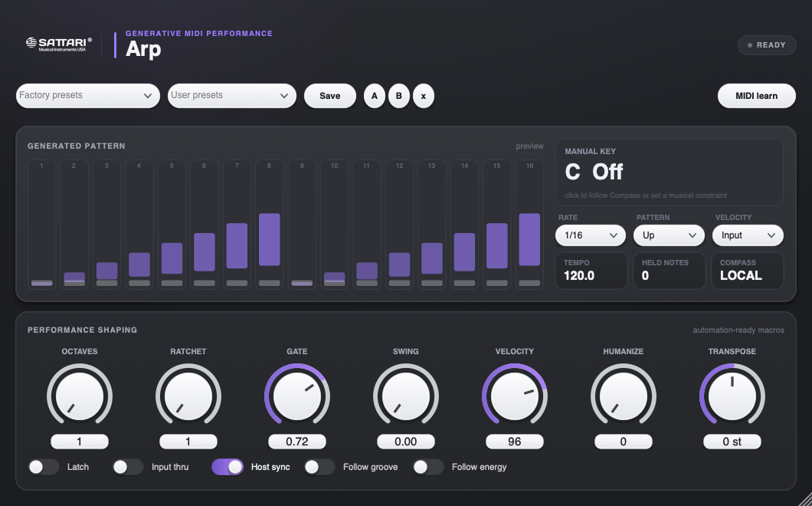The width and height of the screenshot is (812, 506).
Task: Enable the Follow energy toggle
Action: point(428,467)
